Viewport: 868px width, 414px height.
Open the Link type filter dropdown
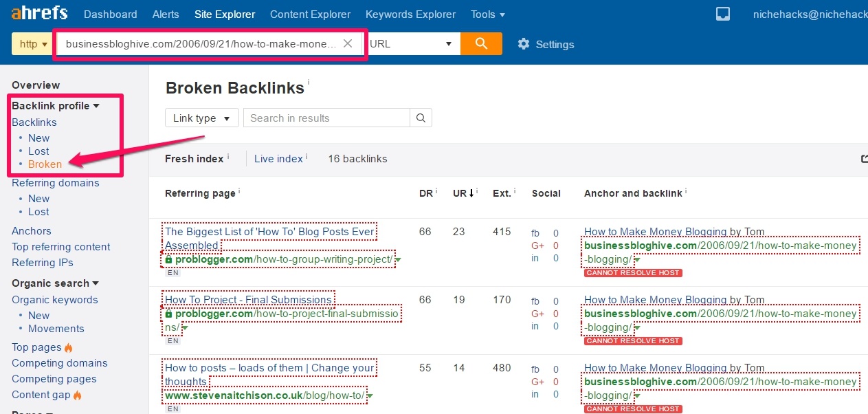pyautogui.click(x=202, y=118)
